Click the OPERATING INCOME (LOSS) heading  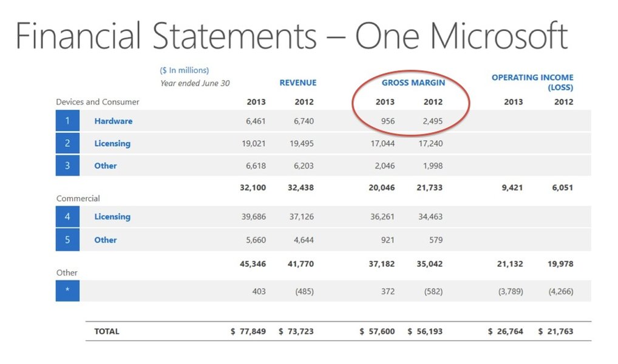(x=532, y=83)
